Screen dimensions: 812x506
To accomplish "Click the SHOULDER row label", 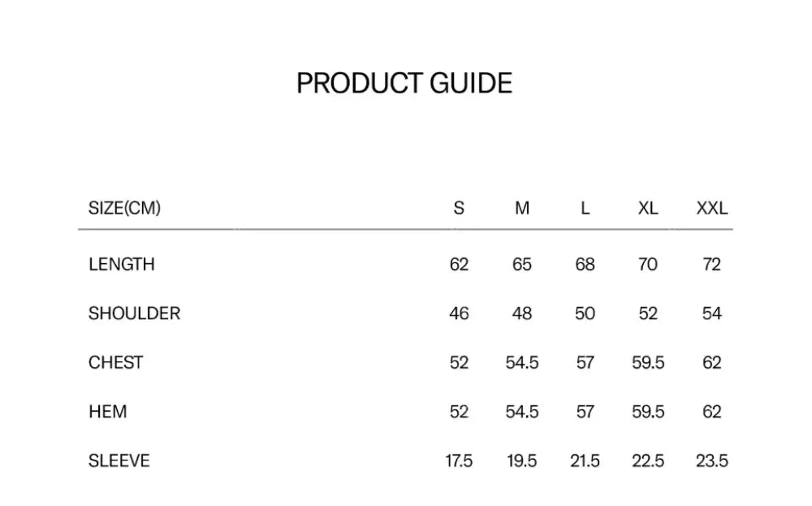I will click(x=134, y=314).
